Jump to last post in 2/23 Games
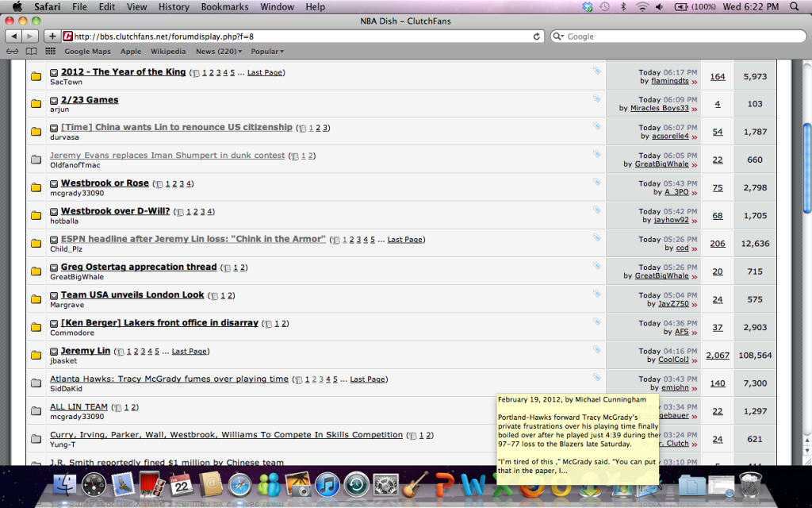The image size is (812, 508). [x=695, y=109]
